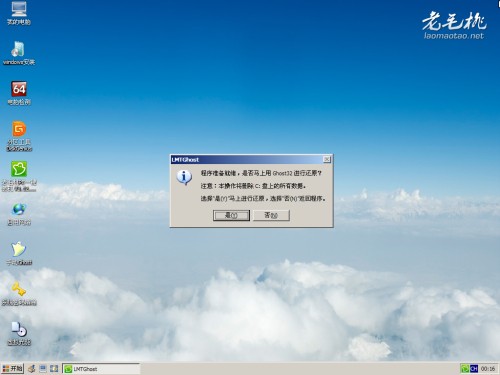Click the third quick launch icon
The width and height of the screenshot is (500, 375).
(x=54, y=368)
